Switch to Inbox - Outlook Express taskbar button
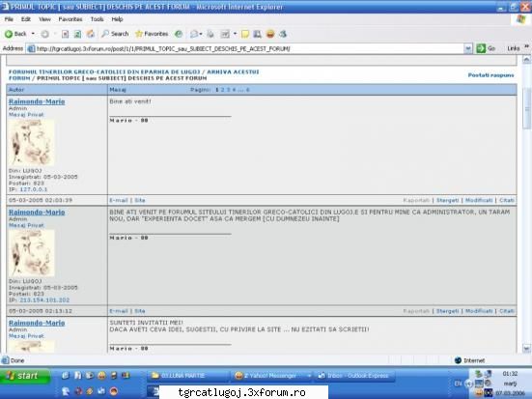Image resolution: width=532 pixels, height=399 pixels. click(x=355, y=376)
